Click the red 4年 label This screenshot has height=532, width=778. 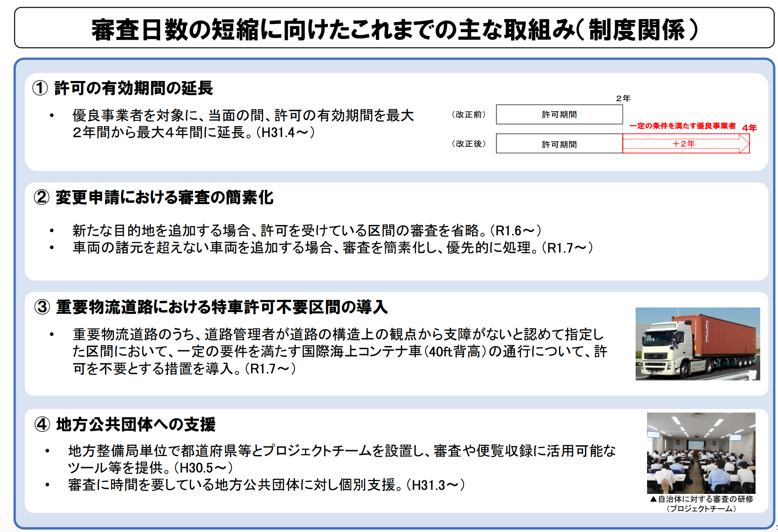[x=749, y=127]
